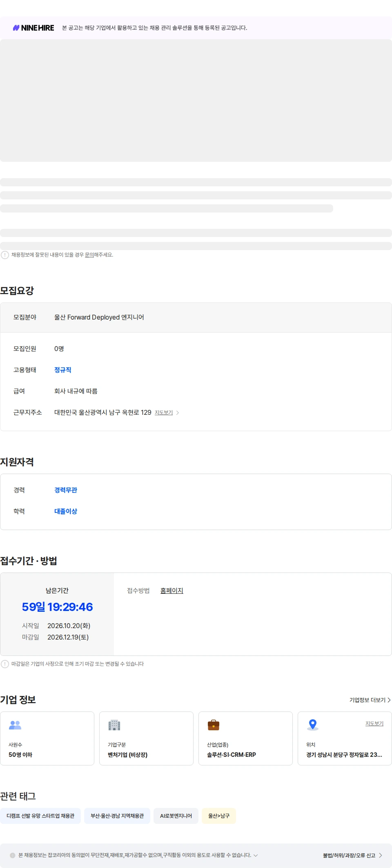Click the 관련 태그 section heading
392x868 pixels.
18,796
